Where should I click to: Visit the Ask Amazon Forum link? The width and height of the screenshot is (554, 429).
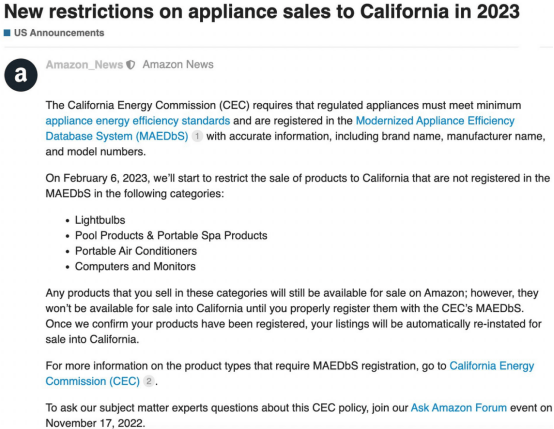(459, 408)
